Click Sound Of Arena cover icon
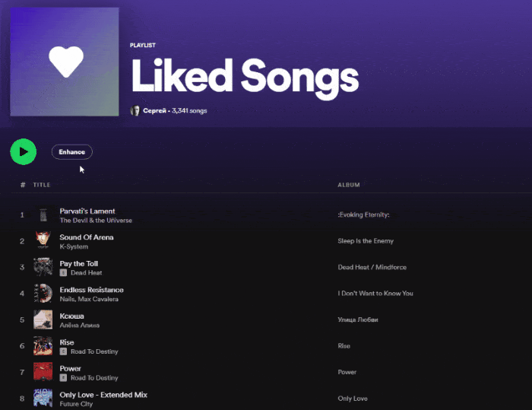Image resolution: width=532 pixels, height=410 pixels. coord(43,241)
